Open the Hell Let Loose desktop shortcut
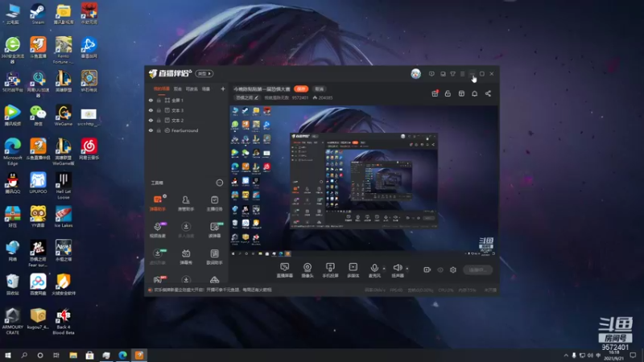 tap(64, 186)
